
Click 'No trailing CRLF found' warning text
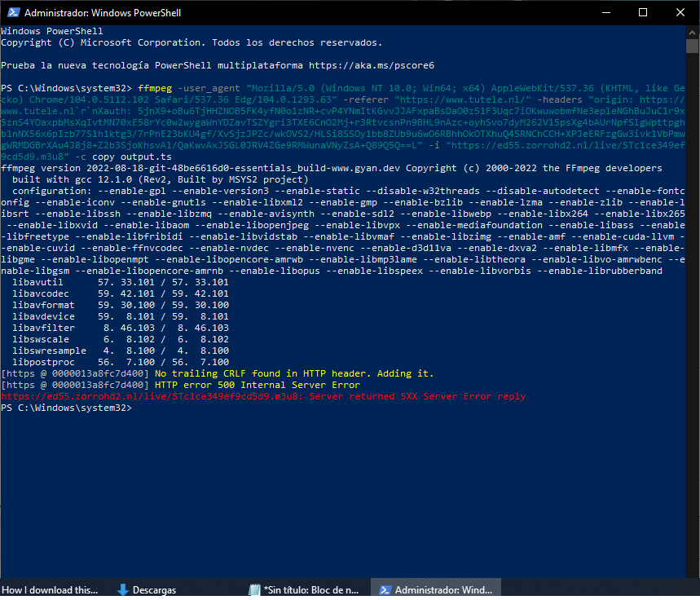(x=294, y=373)
